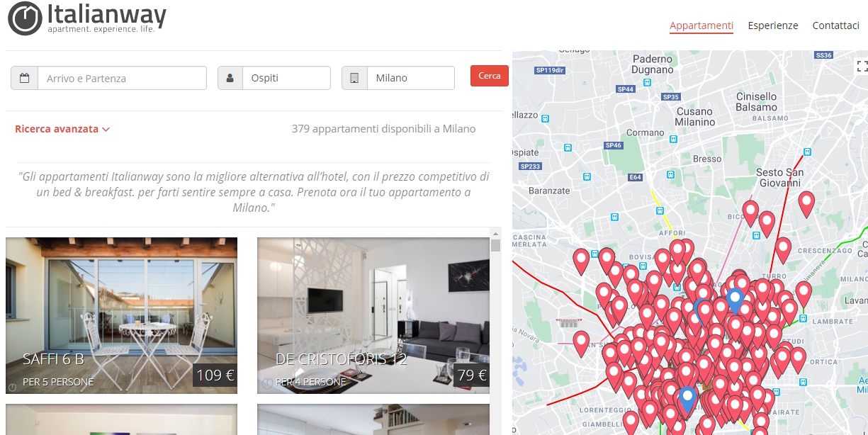
Task: Click the 79 € price tag
Action: click(472, 375)
